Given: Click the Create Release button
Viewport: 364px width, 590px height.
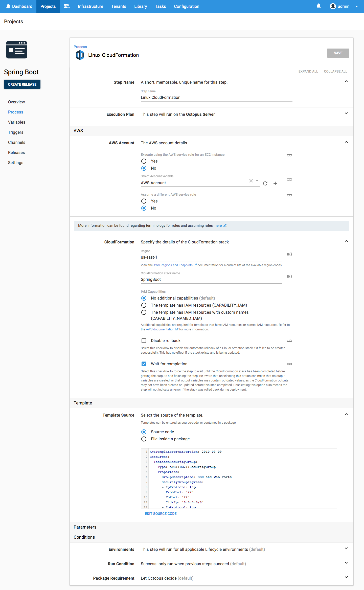Looking at the screenshot, I should pyautogui.click(x=22, y=84).
